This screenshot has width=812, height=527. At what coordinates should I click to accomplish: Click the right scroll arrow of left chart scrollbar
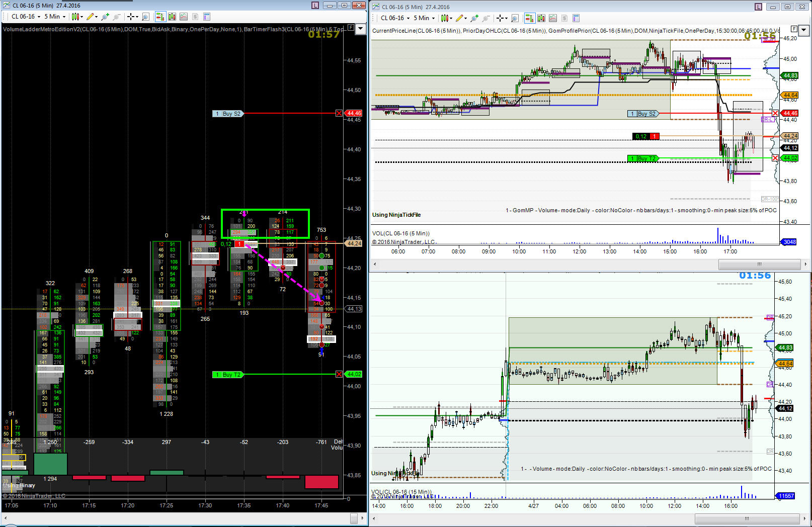point(362,517)
